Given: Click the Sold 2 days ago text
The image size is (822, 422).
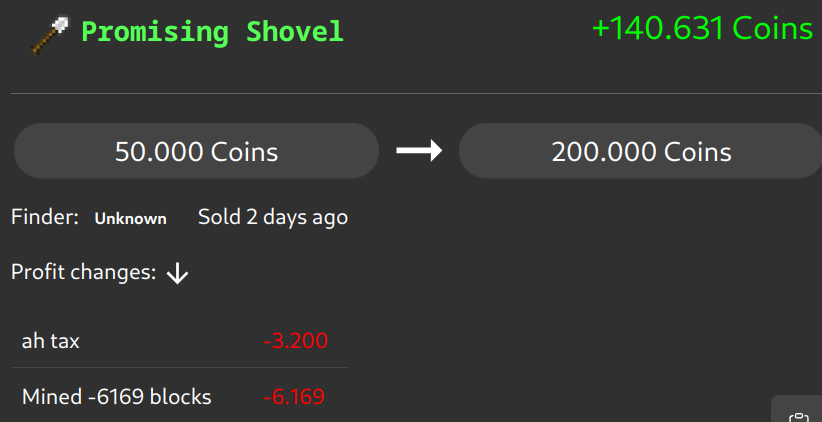Looking at the screenshot, I should [272, 217].
